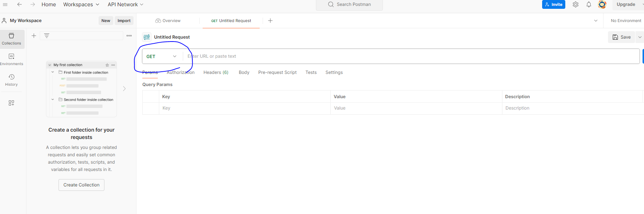The image size is (644, 214).
Task: Select the Untitled Request tab
Action: click(x=231, y=21)
